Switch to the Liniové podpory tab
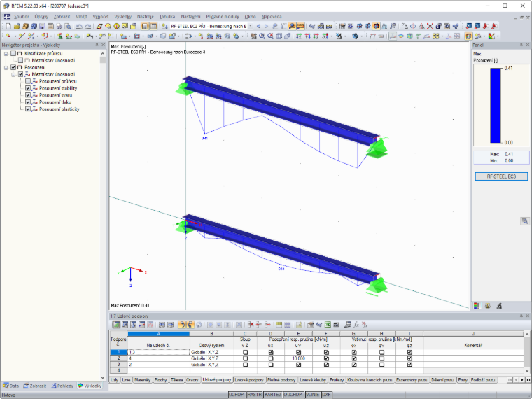532x399 pixels. 249,380
